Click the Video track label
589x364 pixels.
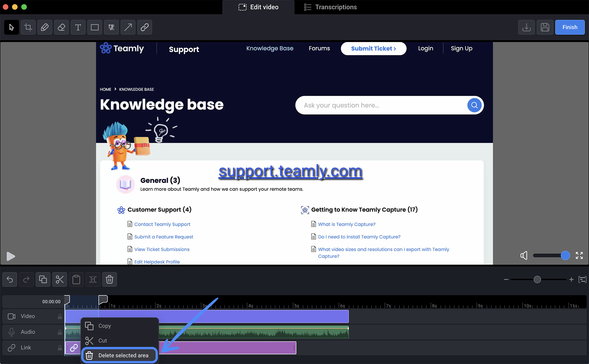(x=28, y=316)
